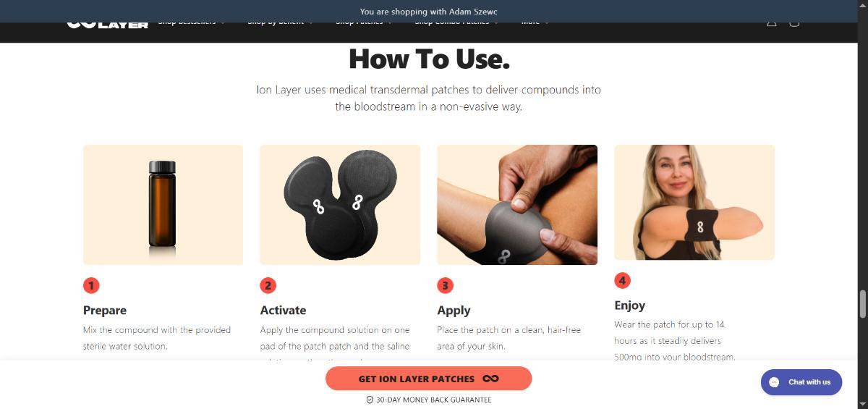Click the chat bubble icon in Chat with us
The height and width of the screenshot is (409, 868).
(773, 382)
